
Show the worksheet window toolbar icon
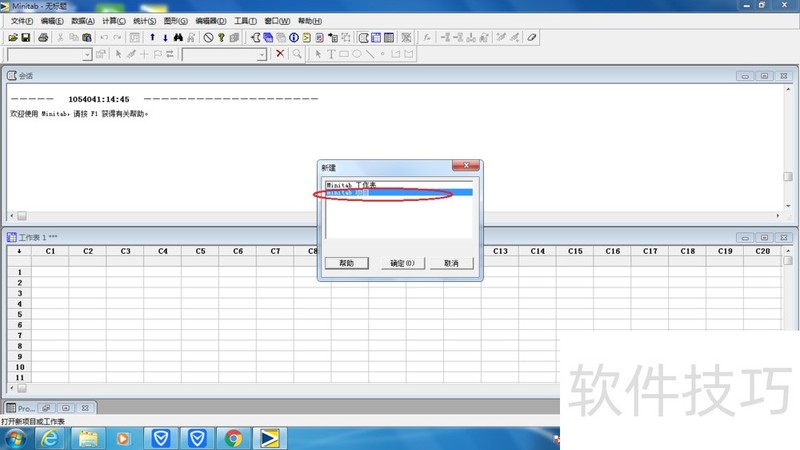pos(376,38)
